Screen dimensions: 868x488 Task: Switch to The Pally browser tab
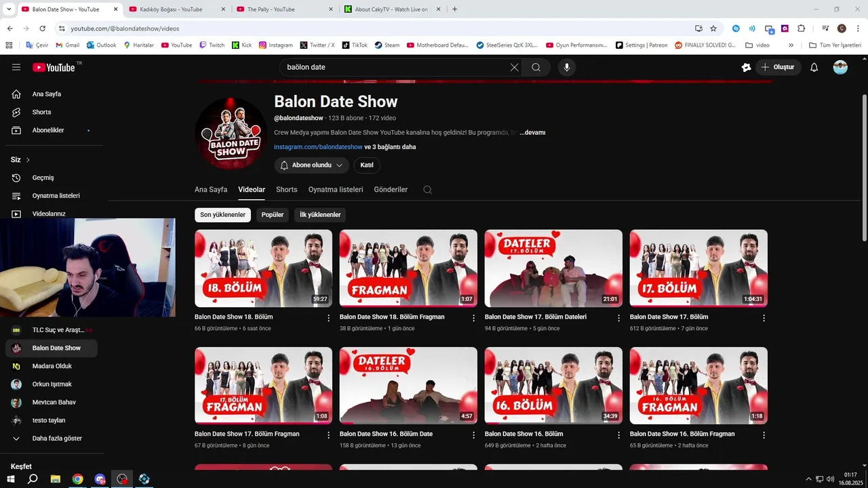tap(283, 9)
